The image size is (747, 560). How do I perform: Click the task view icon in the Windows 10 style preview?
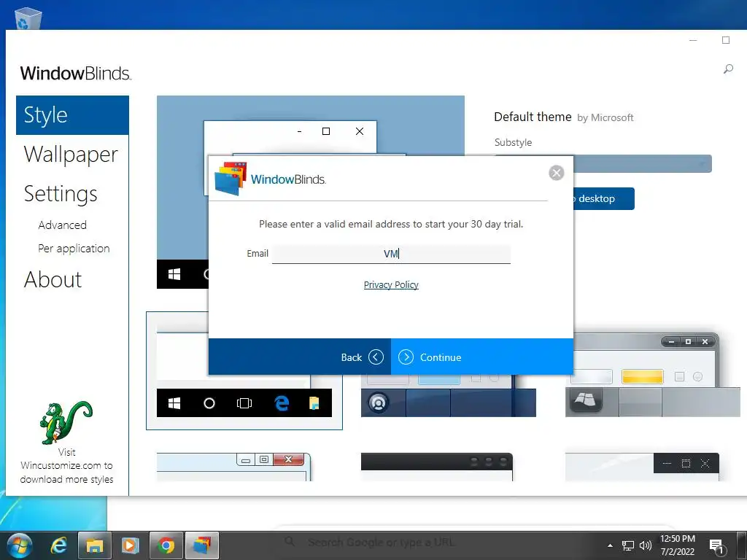[244, 404]
